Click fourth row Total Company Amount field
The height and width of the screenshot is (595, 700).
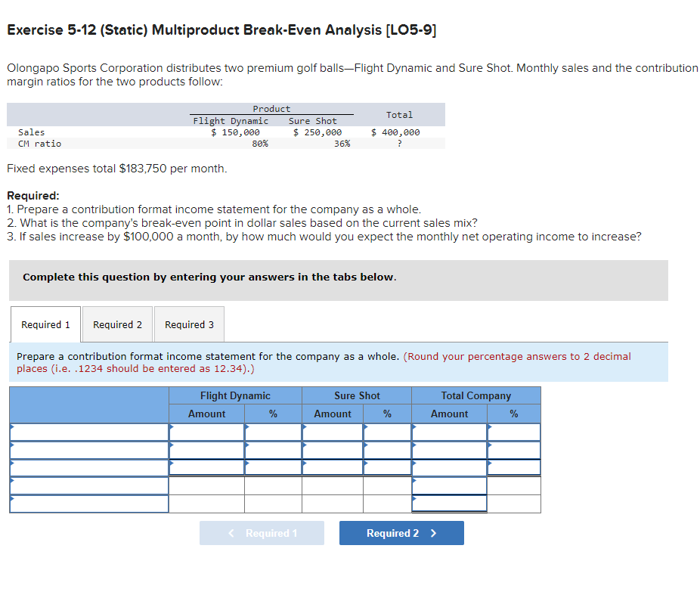pos(449,485)
